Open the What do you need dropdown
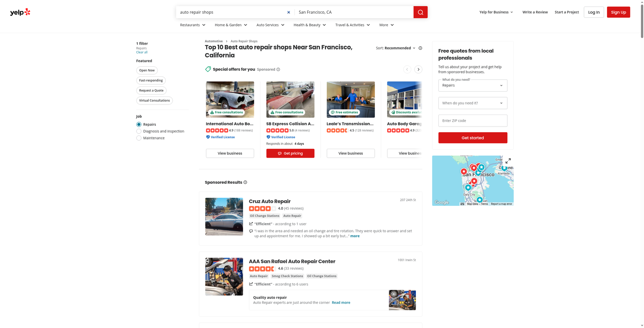644x328 pixels. pos(473,85)
